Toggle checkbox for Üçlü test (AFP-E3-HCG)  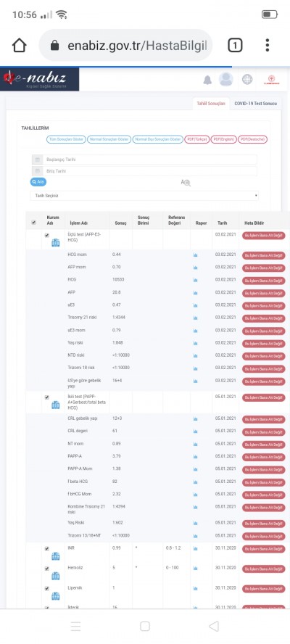click(x=47, y=236)
